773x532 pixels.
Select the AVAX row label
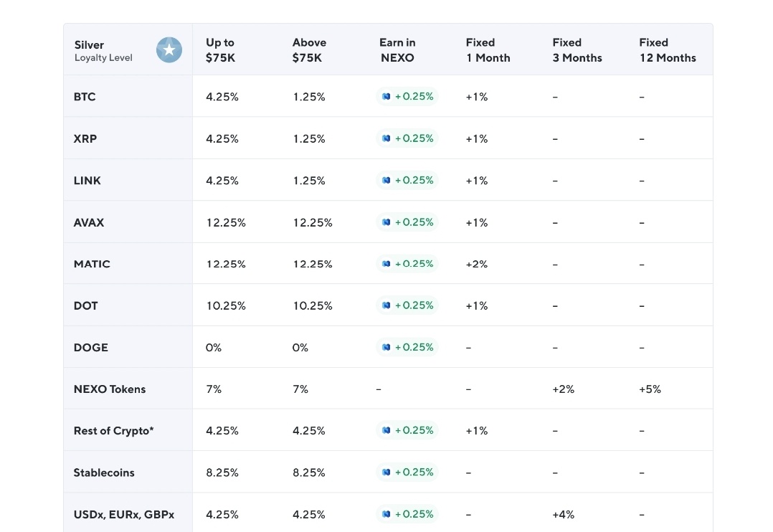point(89,222)
